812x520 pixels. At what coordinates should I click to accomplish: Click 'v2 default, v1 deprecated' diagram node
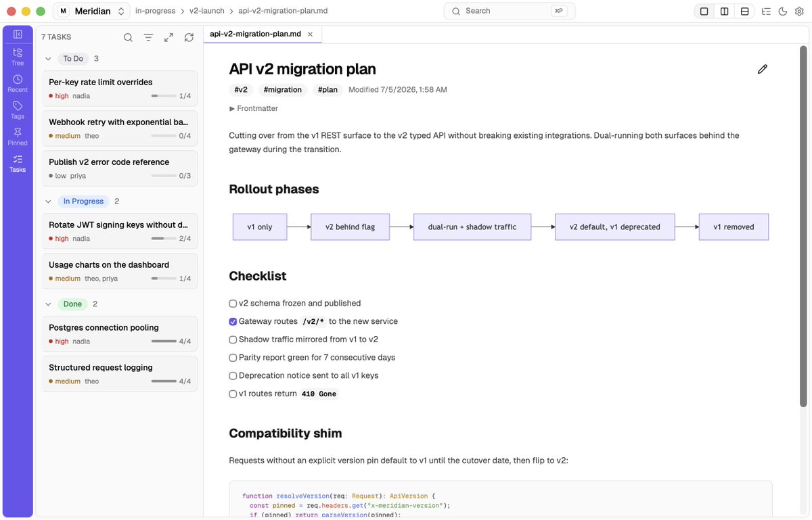point(614,227)
